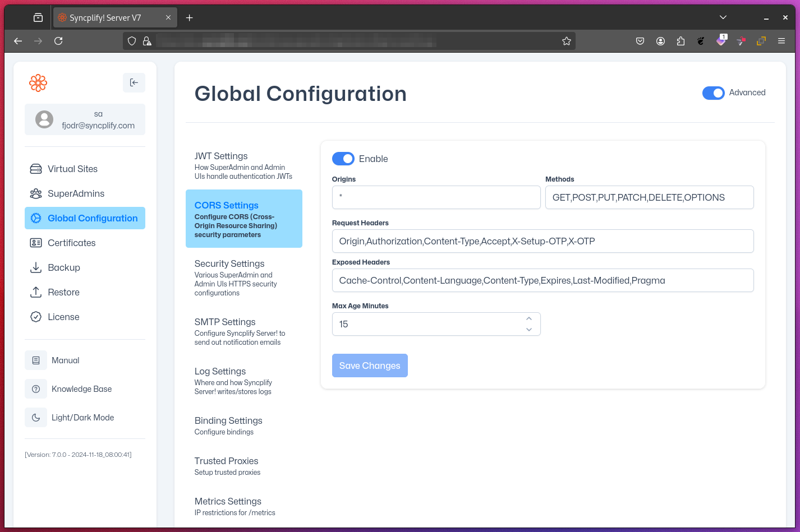Click the Certificates card icon
This screenshot has height=532, width=800.
(36, 243)
